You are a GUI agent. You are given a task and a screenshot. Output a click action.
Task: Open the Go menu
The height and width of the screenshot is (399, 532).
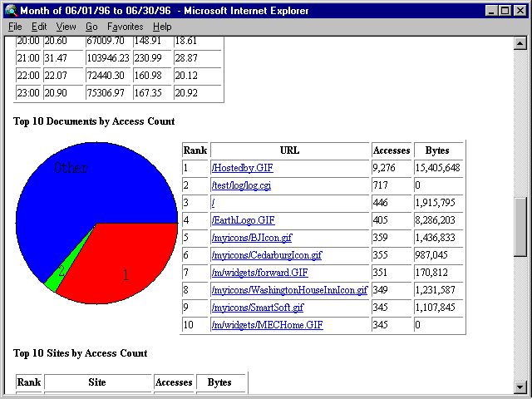(91, 27)
